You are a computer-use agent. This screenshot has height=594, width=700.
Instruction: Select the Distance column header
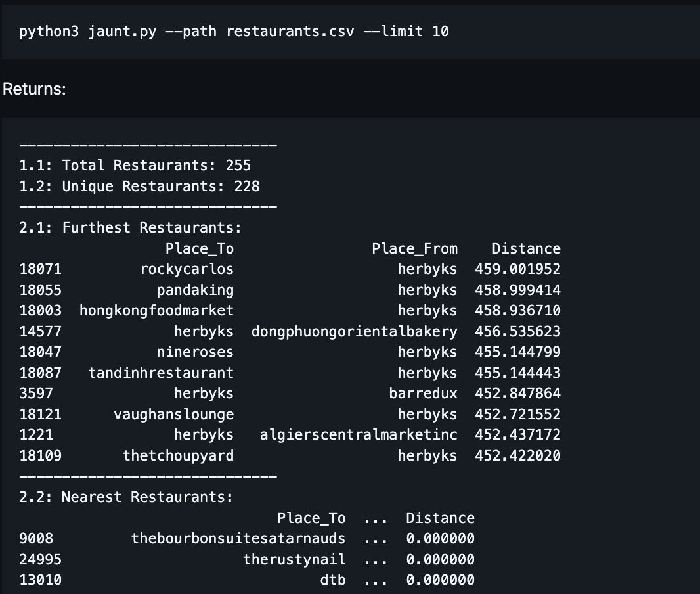[x=527, y=248]
